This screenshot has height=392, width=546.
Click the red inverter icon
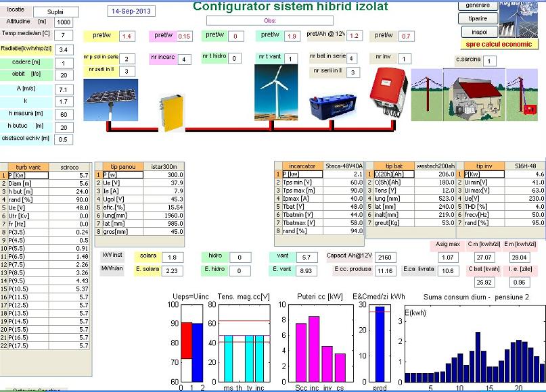point(386,94)
